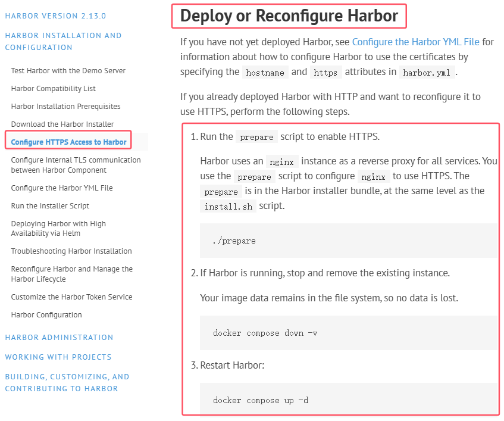Screen dimensions: 504x421
Task: Open Configure Internal TLS communication page
Action: click(76, 165)
